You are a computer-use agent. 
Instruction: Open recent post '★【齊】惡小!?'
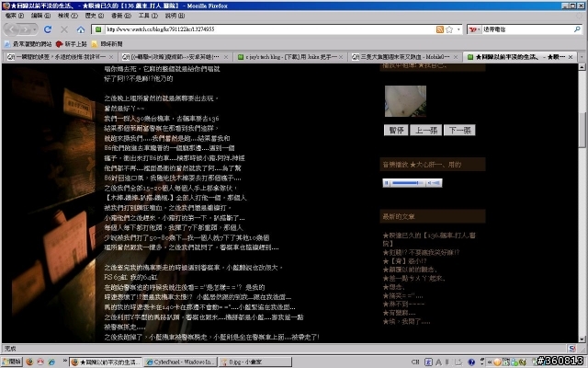(x=404, y=260)
